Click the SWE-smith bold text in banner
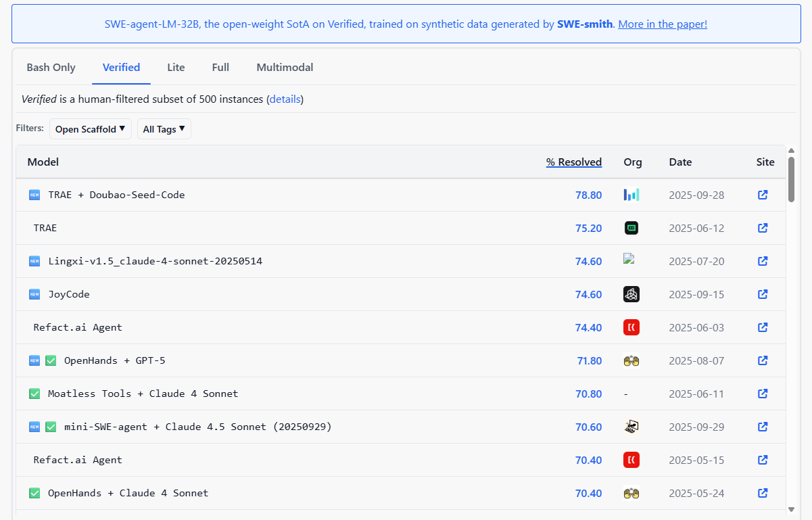The image size is (812, 520). (x=585, y=24)
